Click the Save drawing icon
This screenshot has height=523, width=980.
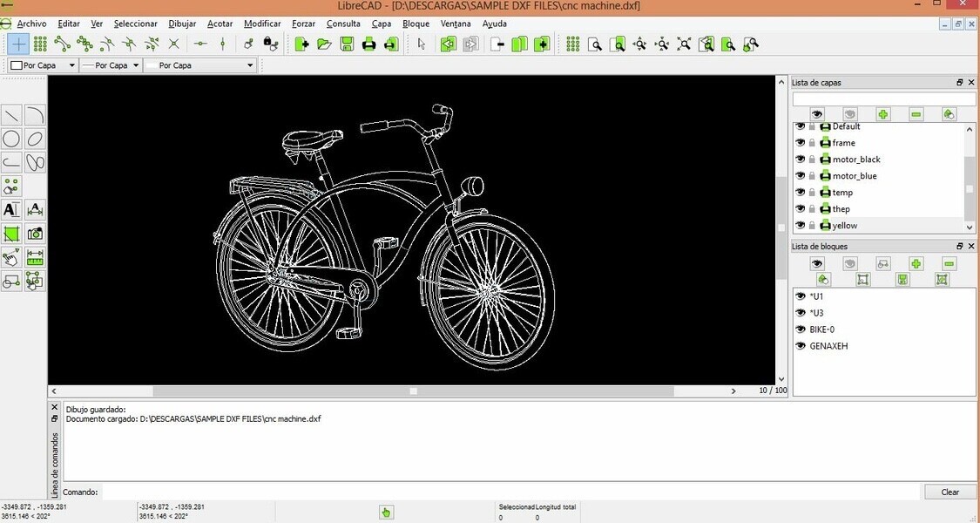(346, 44)
